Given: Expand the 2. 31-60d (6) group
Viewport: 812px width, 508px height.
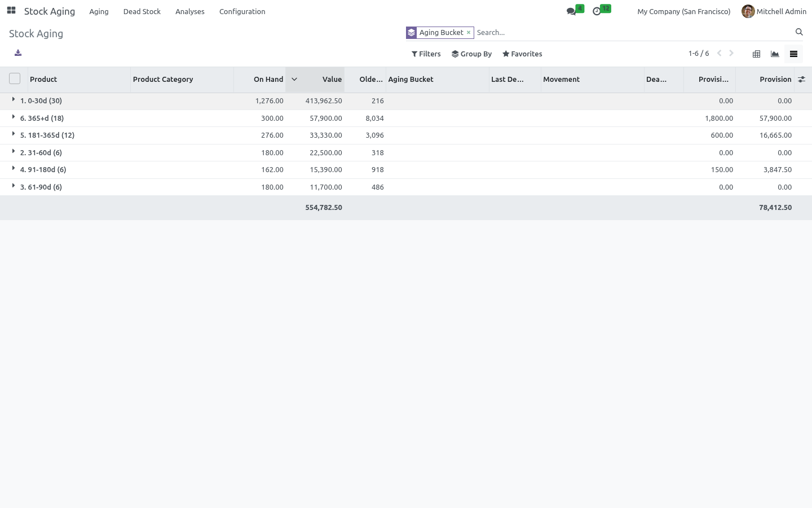Looking at the screenshot, I should pos(14,152).
